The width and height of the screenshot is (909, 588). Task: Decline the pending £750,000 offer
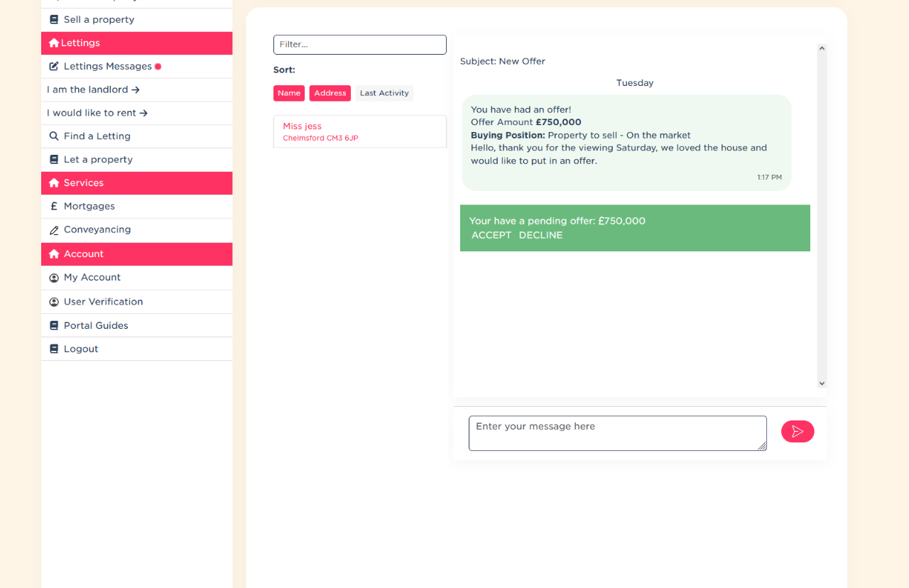tap(540, 235)
